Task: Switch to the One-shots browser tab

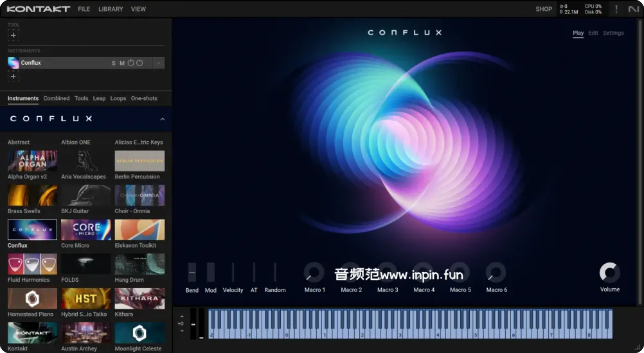Action: pyautogui.click(x=144, y=98)
